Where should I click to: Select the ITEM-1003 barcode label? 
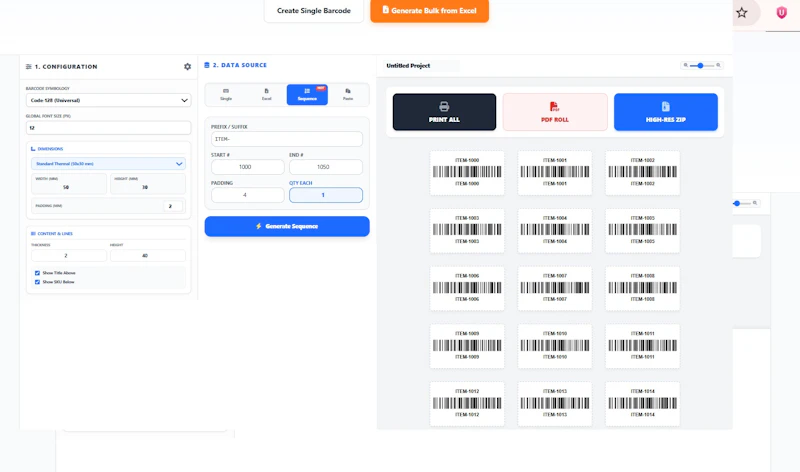[x=467, y=230]
